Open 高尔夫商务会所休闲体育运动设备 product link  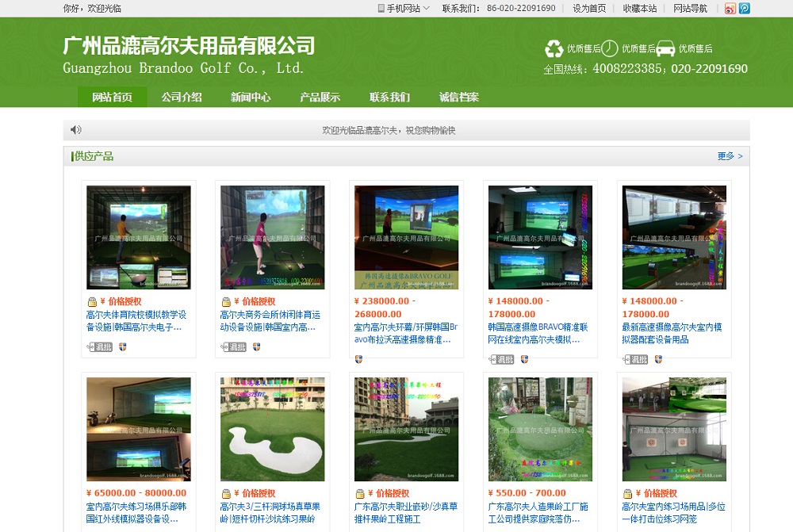click(x=270, y=321)
